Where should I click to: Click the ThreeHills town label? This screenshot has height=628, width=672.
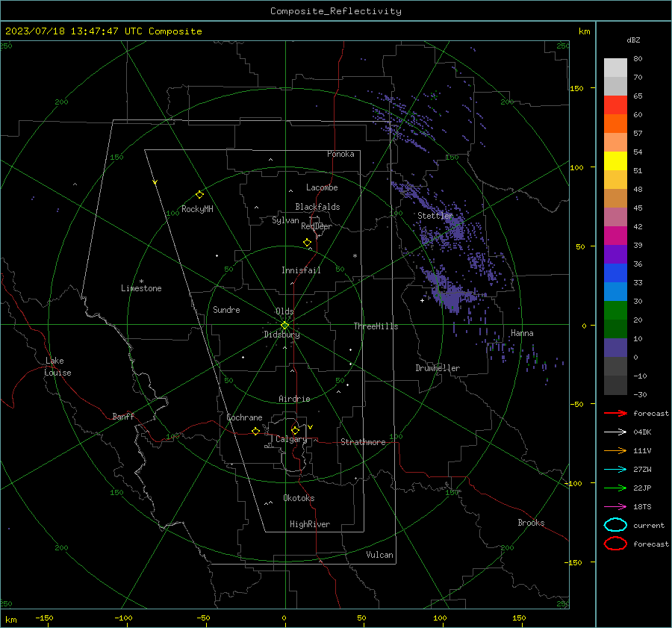click(x=376, y=326)
